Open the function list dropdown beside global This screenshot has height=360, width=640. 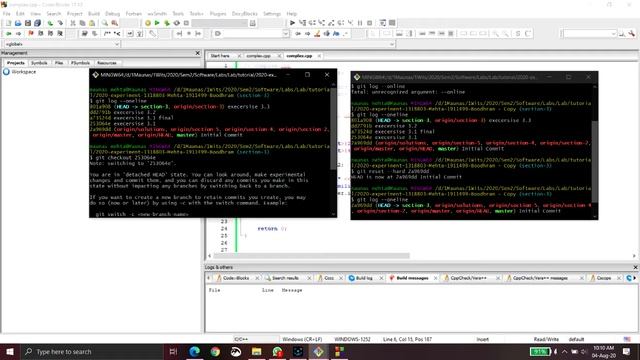pyautogui.click(x=392, y=44)
